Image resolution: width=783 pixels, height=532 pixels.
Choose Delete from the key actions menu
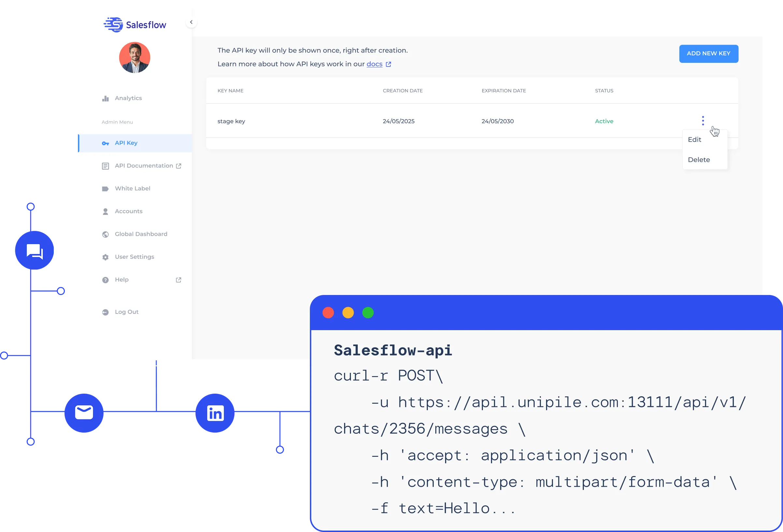[699, 160]
